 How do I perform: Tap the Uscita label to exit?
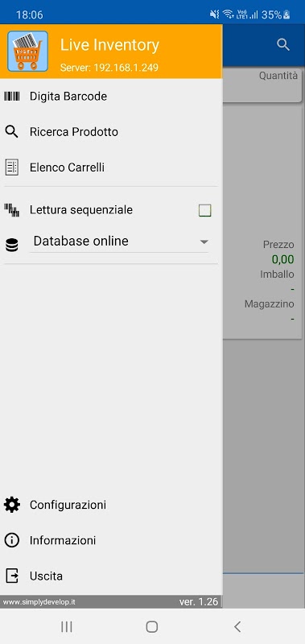tap(46, 576)
